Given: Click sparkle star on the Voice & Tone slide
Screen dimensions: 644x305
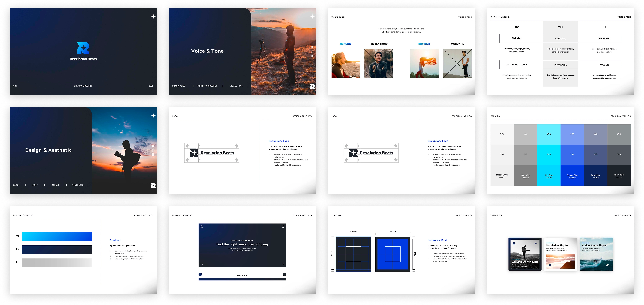Looking at the screenshot, I should pyautogui.click(x=312, y=17).
